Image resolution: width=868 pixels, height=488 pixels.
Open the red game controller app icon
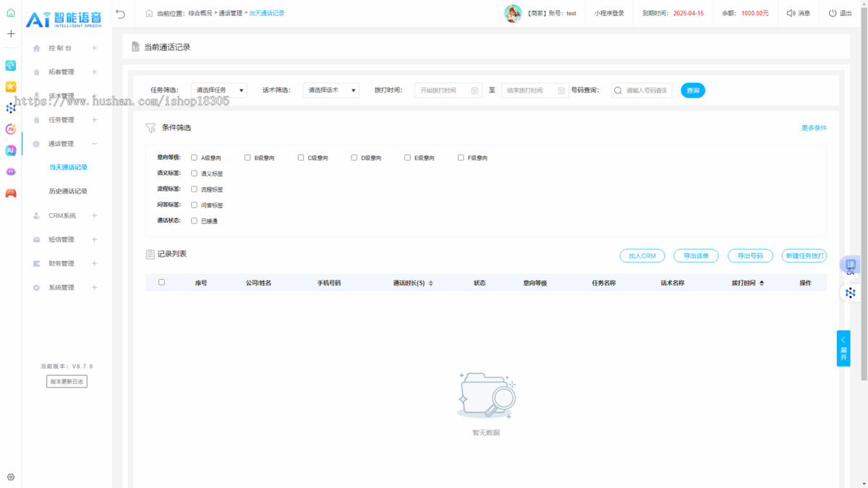click(x=11, y=193)
